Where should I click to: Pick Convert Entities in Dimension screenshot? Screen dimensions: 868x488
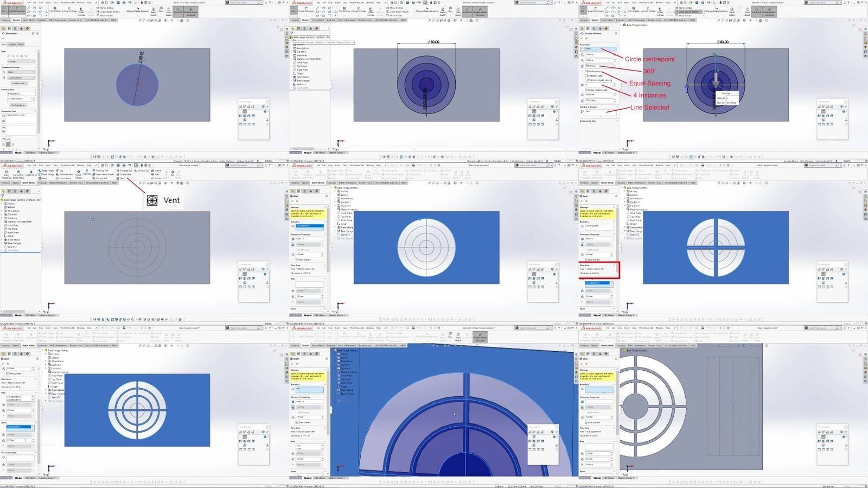69,10
